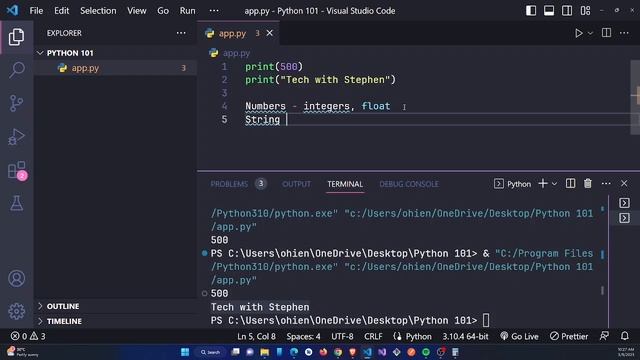Open the Explorer view in activity bar
This screenshot has width=640, height=360.
pos(16,37)
